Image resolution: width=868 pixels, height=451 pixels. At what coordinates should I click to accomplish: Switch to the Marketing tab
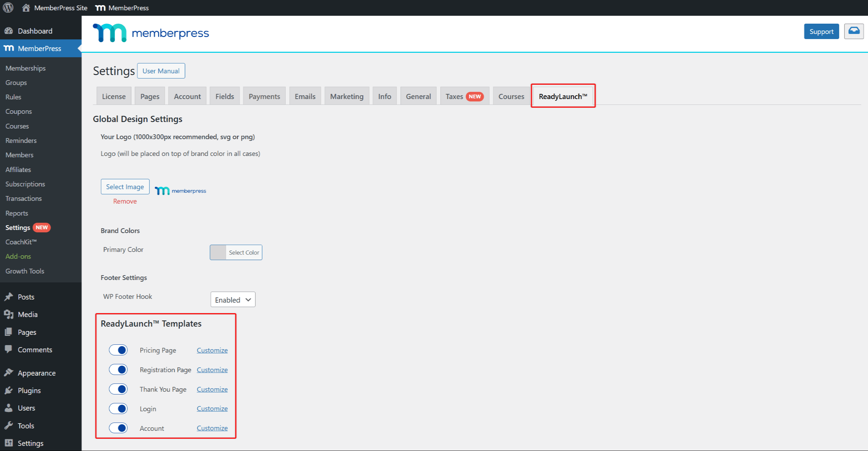(347, 96)
